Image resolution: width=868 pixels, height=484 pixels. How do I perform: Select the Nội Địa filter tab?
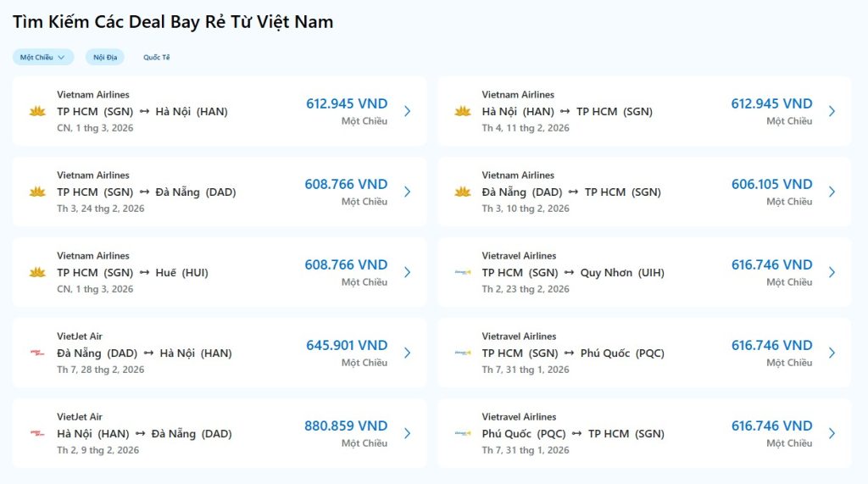click(x=105, y=58)
